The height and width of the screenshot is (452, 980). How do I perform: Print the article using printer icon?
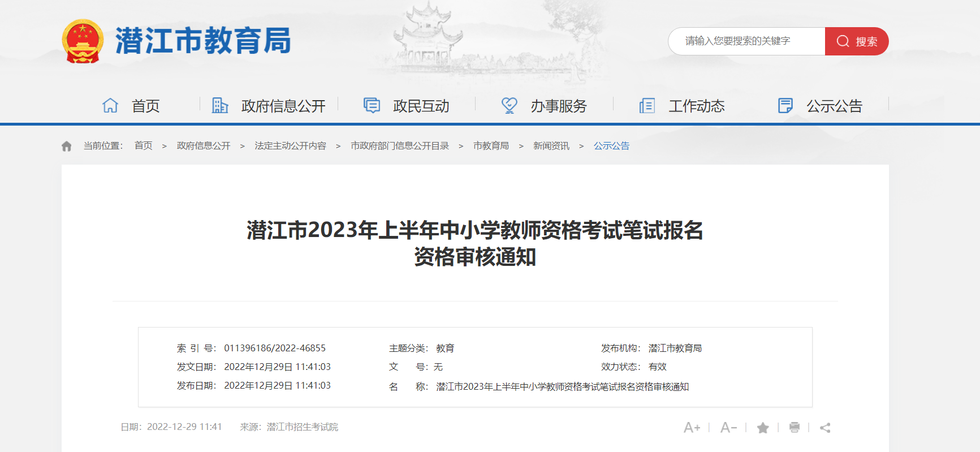[795, 428]
